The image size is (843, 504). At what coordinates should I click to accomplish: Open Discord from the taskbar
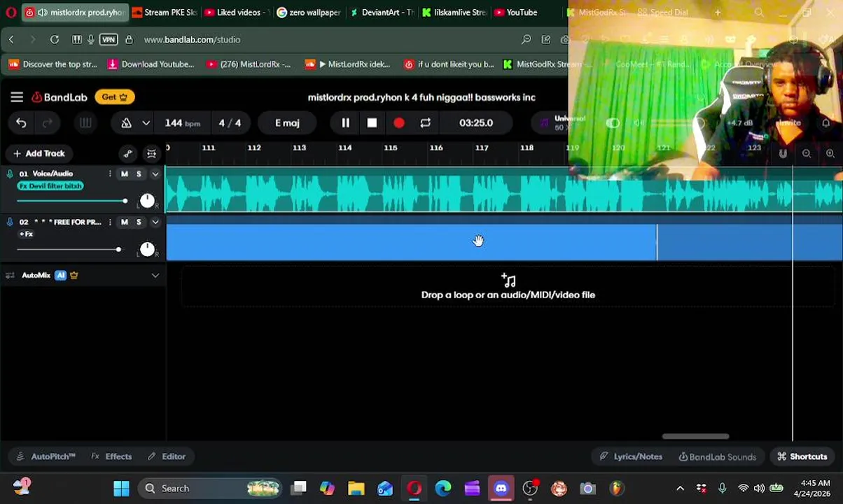point(501,489)
